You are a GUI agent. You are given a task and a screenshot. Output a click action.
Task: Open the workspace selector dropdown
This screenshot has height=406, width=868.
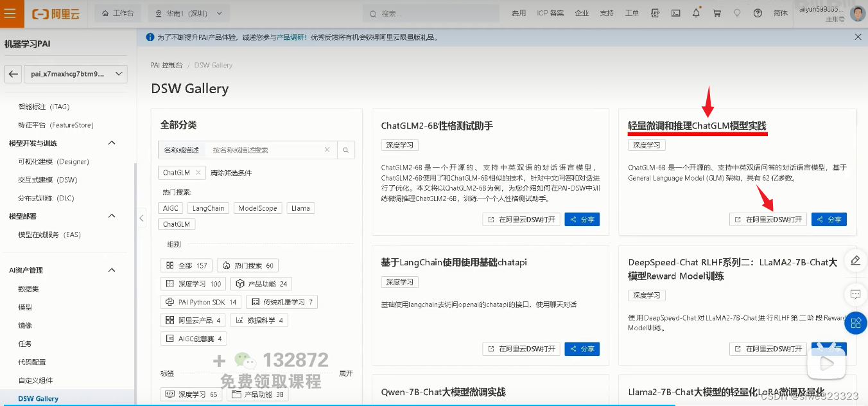click(x=76, y=74)
